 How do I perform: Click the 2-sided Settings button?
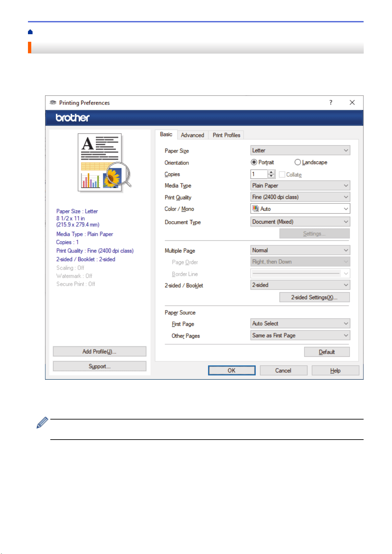point(314,297)
